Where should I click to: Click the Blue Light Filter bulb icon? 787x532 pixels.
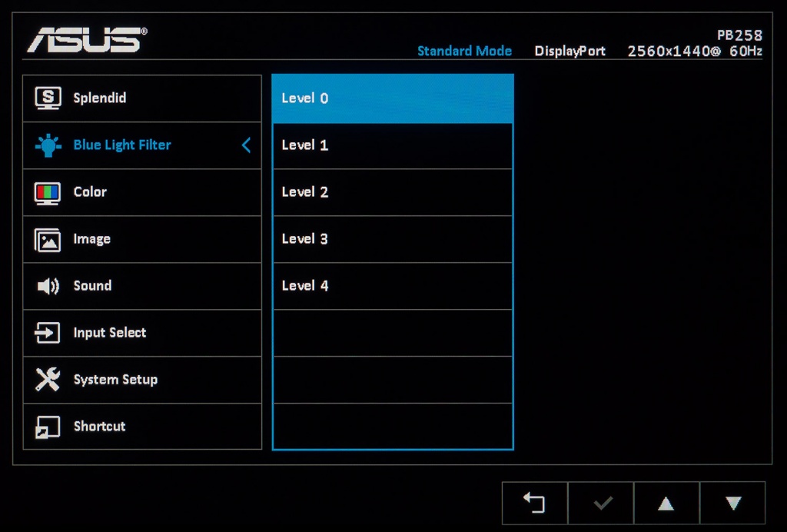click(48, 145)
